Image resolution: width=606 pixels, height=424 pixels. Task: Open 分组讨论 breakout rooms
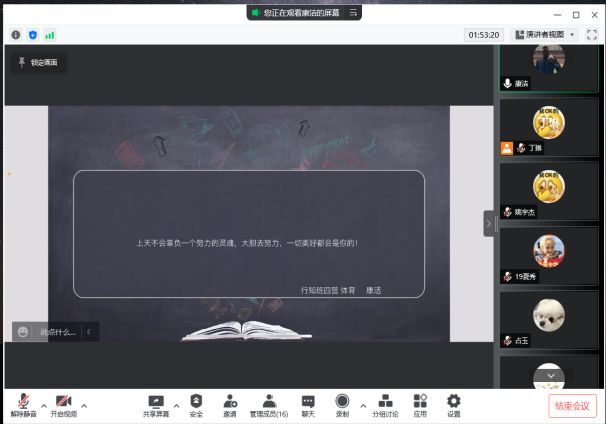point(385,401)
